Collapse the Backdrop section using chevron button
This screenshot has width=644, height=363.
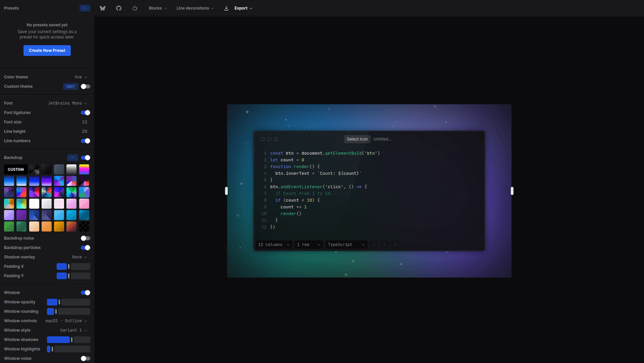(x=73, y=158)
